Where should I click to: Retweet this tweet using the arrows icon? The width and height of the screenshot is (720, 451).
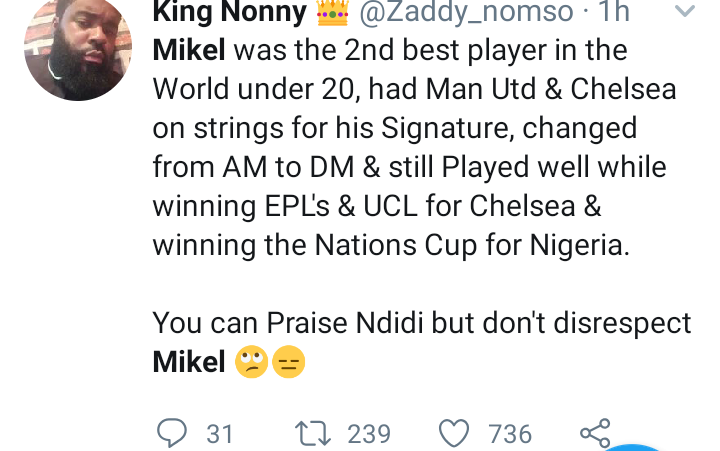[x=313, y=434]
